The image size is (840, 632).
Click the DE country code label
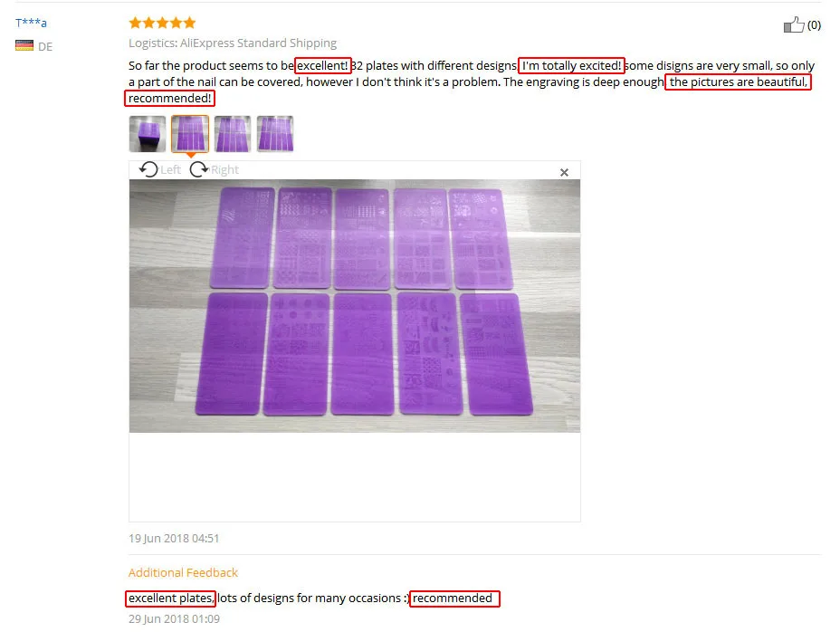coord(45,47)
